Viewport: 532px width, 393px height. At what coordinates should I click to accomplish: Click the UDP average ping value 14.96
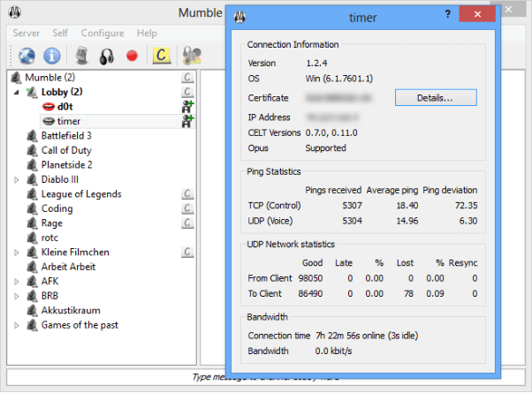407,221
